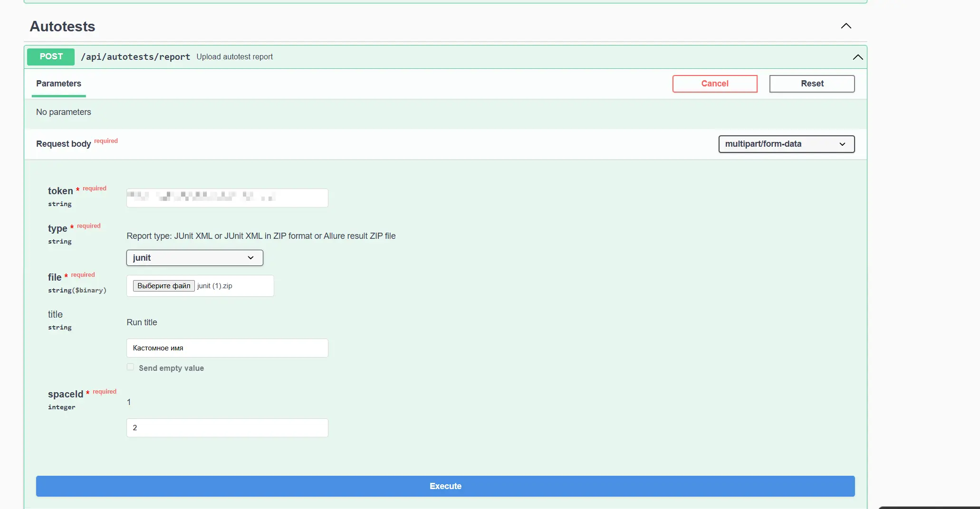Click the 'Request body' section label
The height and width of the screenshot is (509, 980).
point(63,144)
